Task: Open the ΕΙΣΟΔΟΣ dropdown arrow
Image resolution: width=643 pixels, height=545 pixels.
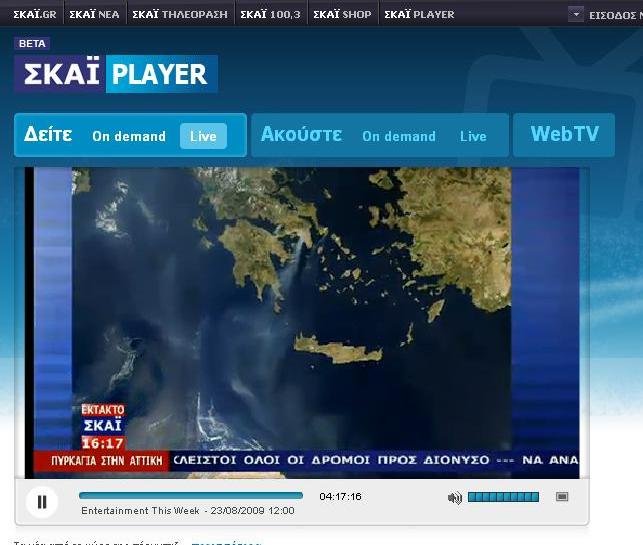Action: click(x=575, y=14)
